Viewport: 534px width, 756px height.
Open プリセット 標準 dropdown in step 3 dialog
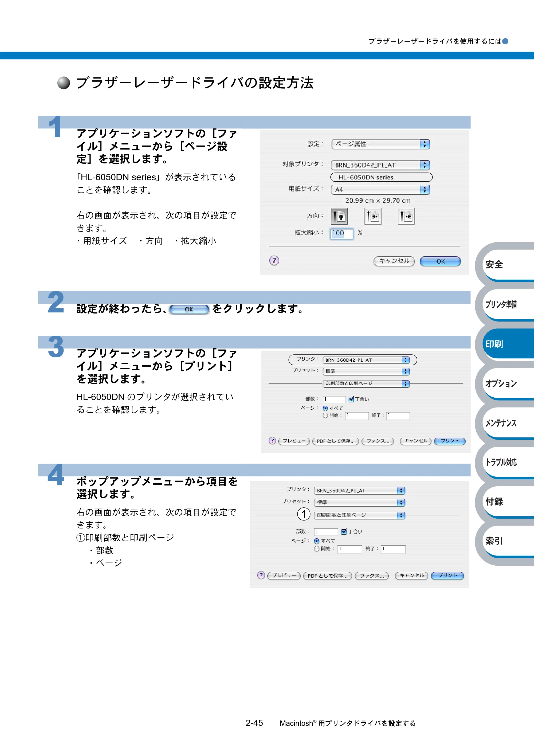coord(366,371)
